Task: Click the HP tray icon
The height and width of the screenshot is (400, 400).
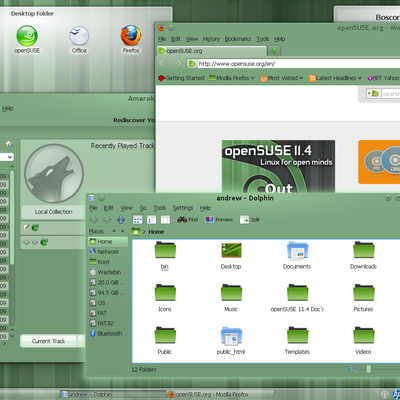Action: coord(397,394)
